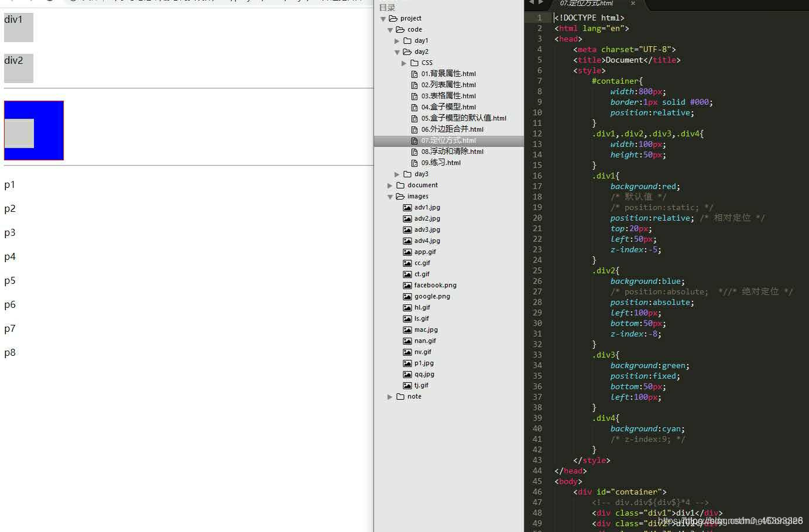Viewport: 809px width, 532px height.
Task: Click the document folder icon
Action: (400, 185)
